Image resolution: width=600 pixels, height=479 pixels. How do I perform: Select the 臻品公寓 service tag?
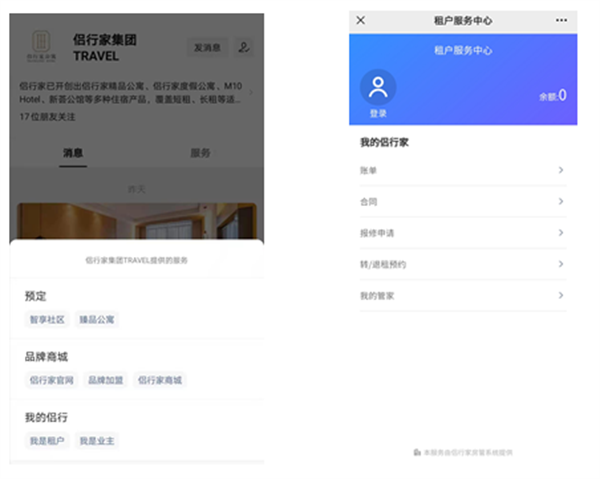(98, 320)
